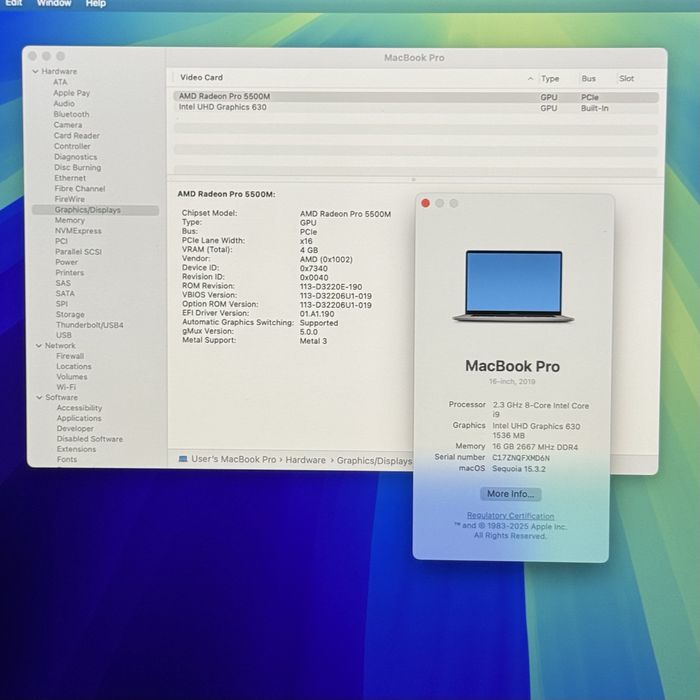Screen dimensions: 700x700
Task: Click Hardware in the path bar
Action: click(306, 460)
